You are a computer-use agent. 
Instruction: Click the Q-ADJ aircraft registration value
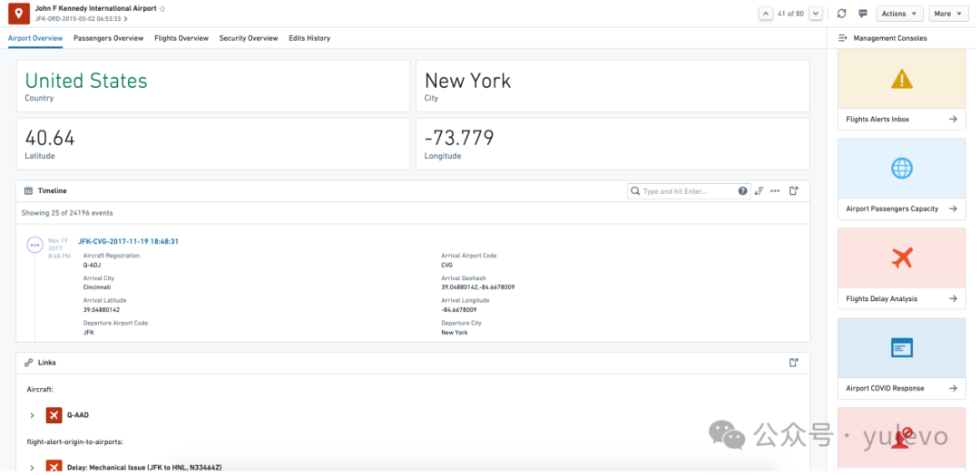click(92, 266)
